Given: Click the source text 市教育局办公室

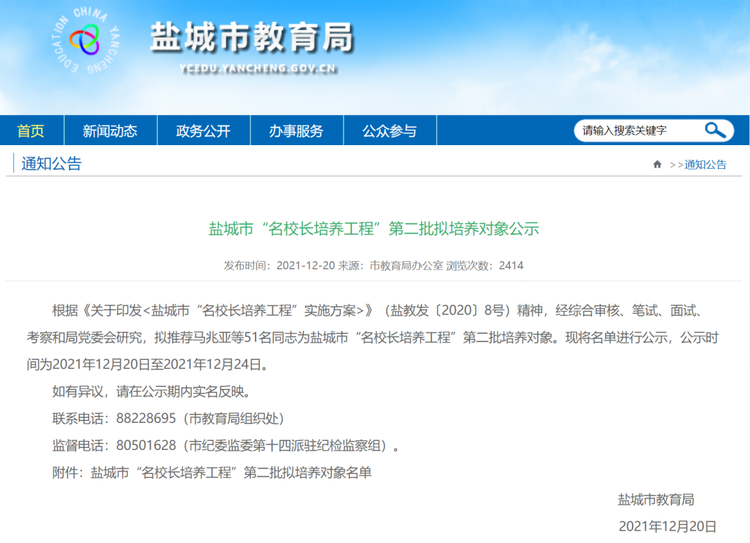Looking at the screenshot, I should [406, 266].
